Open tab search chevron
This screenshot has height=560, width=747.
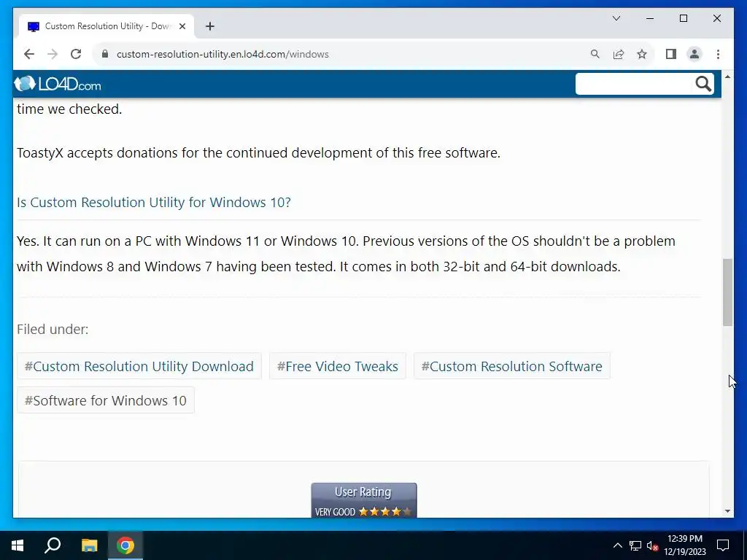click(616, 18)
